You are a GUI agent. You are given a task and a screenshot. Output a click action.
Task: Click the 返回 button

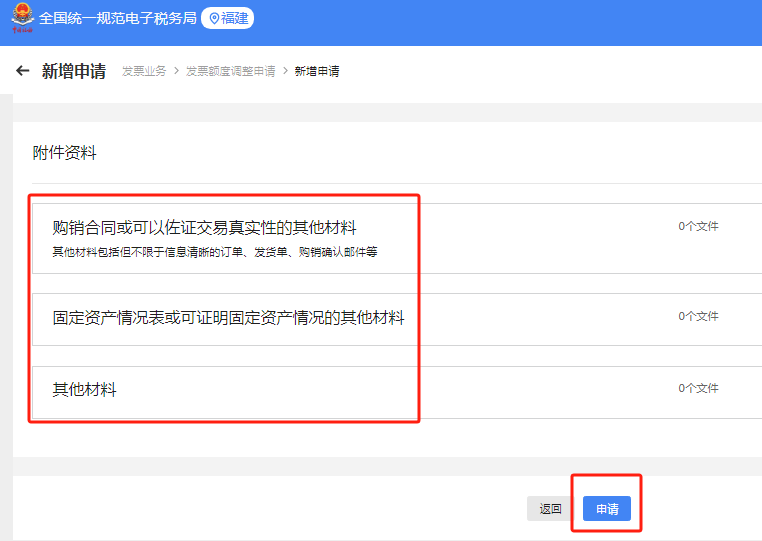click(550, 508)
